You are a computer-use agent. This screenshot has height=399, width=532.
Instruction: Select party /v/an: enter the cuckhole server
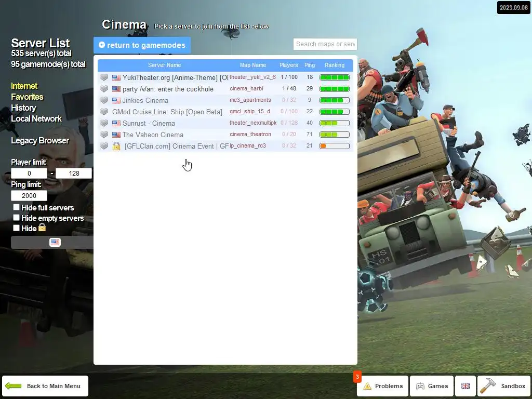click(168, 89)
